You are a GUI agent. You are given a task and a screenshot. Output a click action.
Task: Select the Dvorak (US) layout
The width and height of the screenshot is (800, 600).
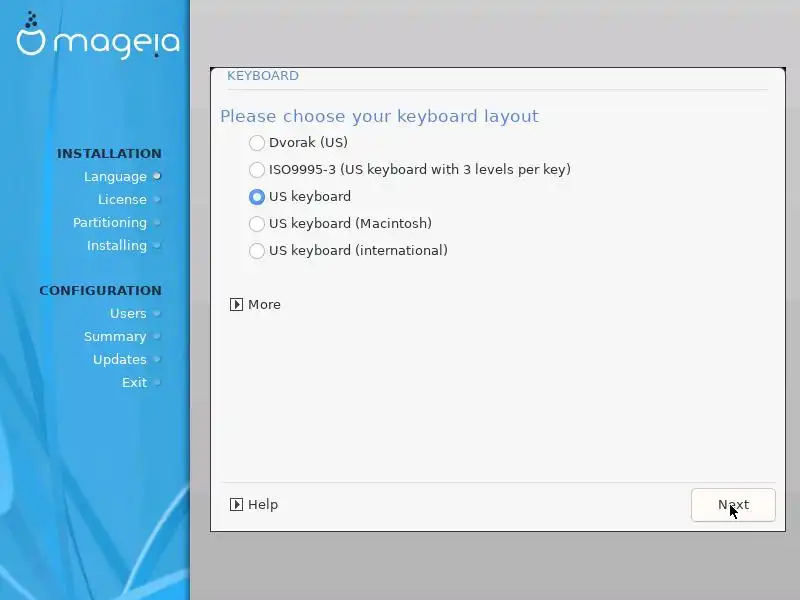click(x=257, y=143)
